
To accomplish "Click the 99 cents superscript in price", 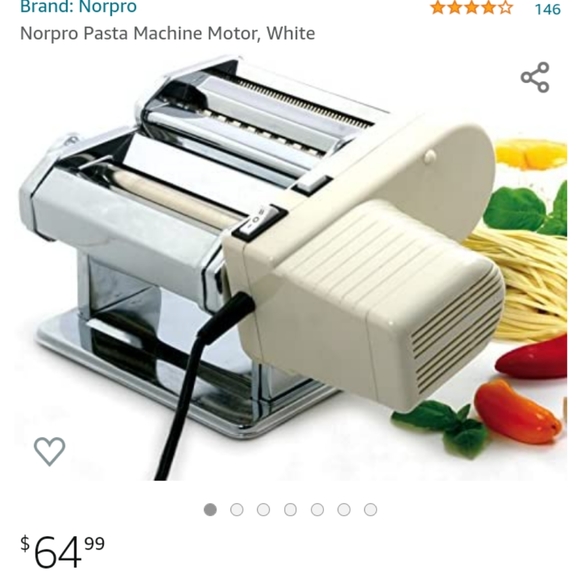I will pos(95,543).
